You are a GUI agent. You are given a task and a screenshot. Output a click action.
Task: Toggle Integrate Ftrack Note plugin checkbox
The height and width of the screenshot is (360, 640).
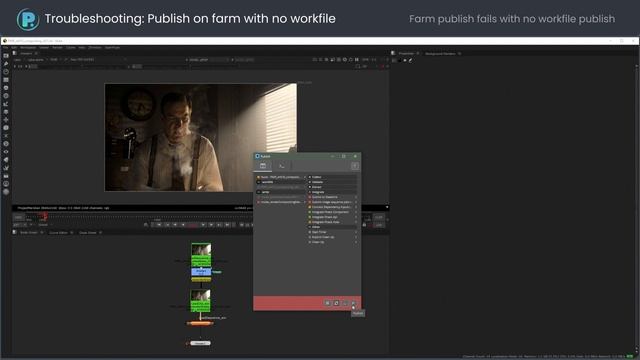[x=310, y=222]
